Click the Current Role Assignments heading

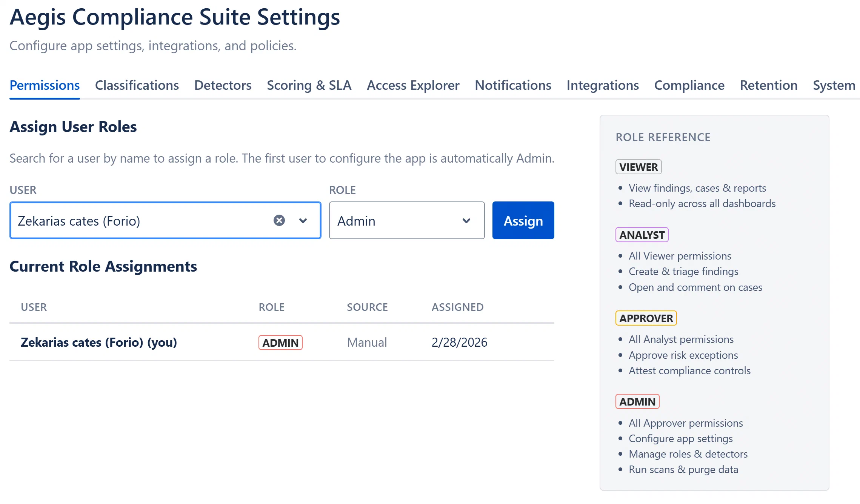pyautogui.click(x=103, y=266)
